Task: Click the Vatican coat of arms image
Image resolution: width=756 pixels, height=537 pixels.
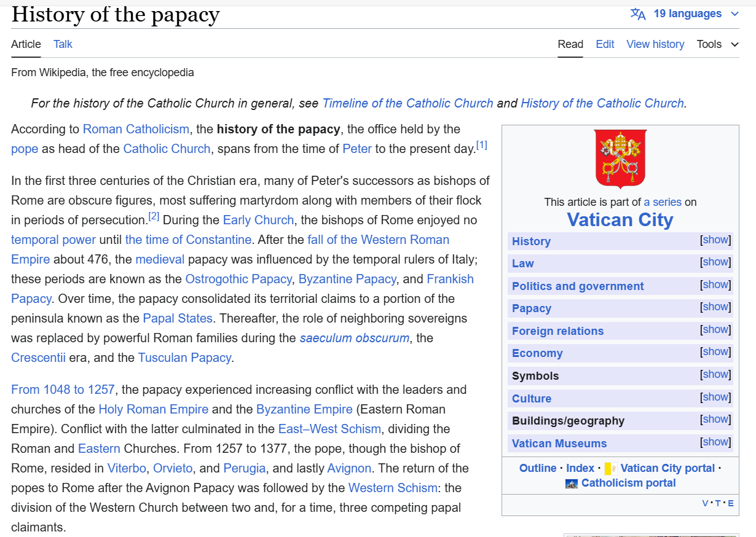Action: [x=620, y=159]
